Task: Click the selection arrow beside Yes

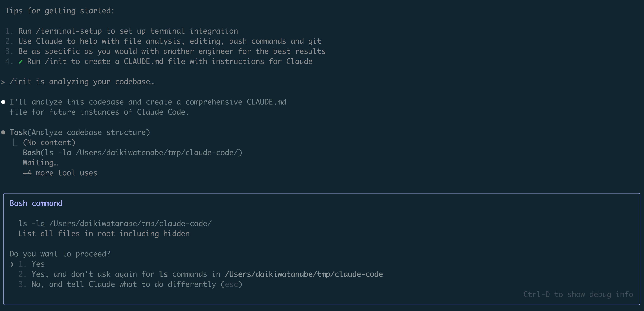Action: (11, 264)
